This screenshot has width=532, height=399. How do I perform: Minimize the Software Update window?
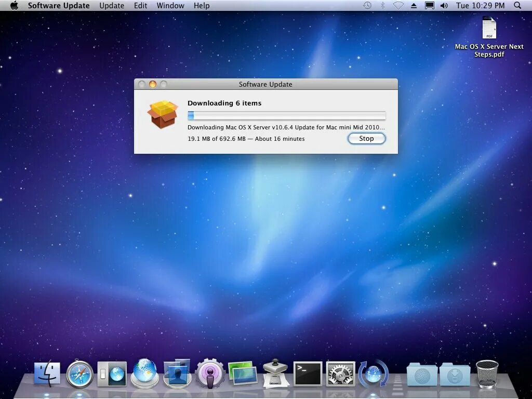(153, 84)
